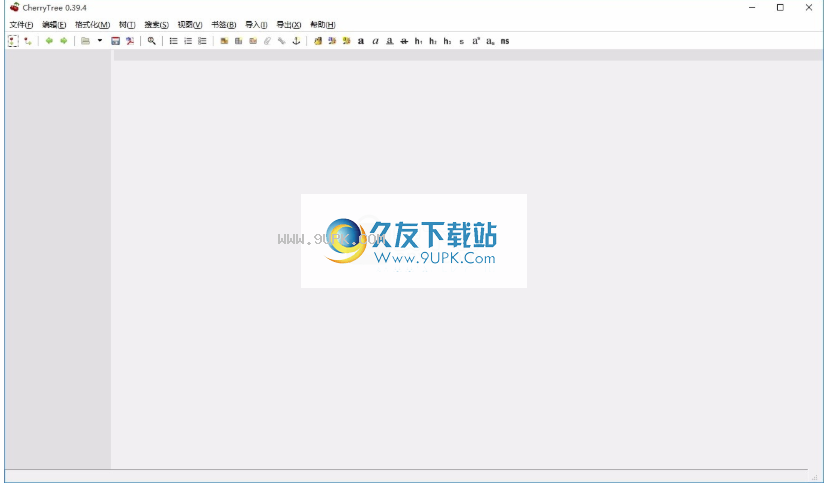This screenshot has width=828, height=483.
Task: Toggle superscript formatting
Action: click(x=476, y=41)
